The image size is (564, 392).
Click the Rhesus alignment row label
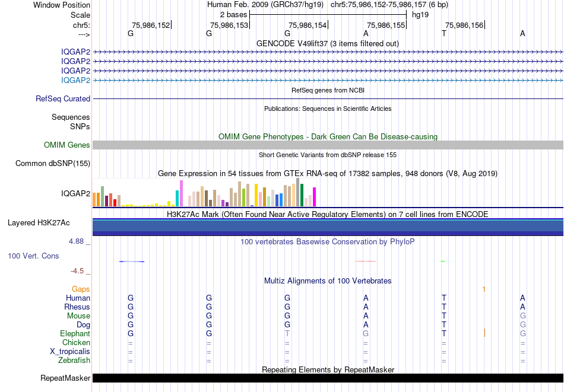[77, 307]
